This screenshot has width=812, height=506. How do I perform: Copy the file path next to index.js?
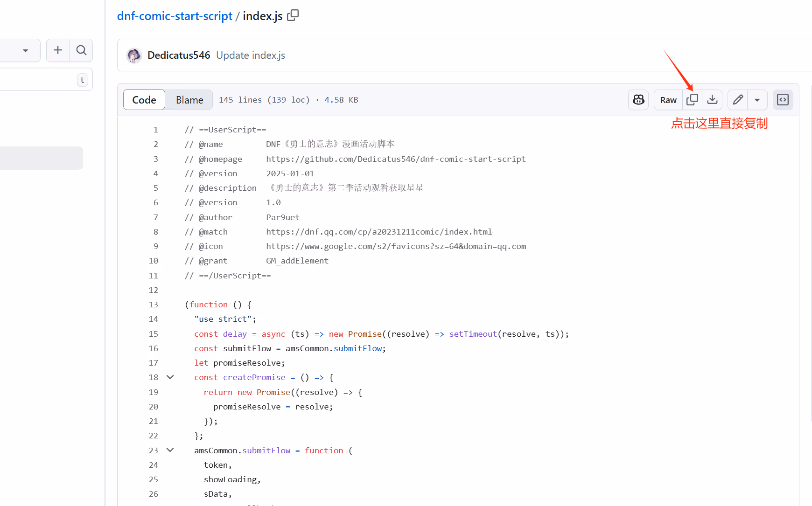click(293, 15)
